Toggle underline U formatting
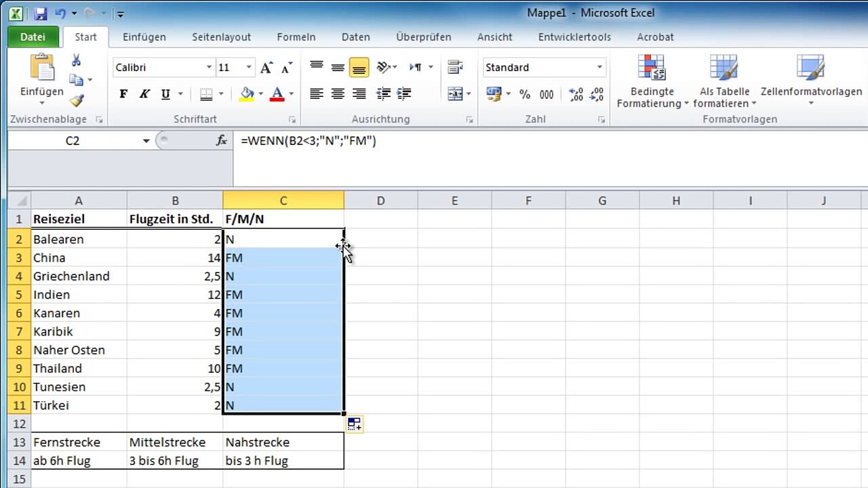Image resolution: width=868 pixels, height=488 pixels. pyautogui.click(x=165, y=94)
